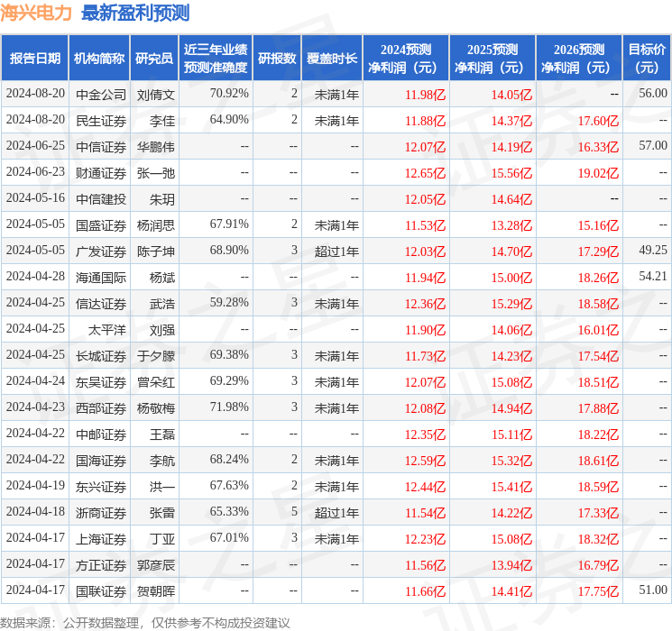The image size is (672, 631).
Task: Select the 信达证券 institution cell
Action: (x=101, y=304)
